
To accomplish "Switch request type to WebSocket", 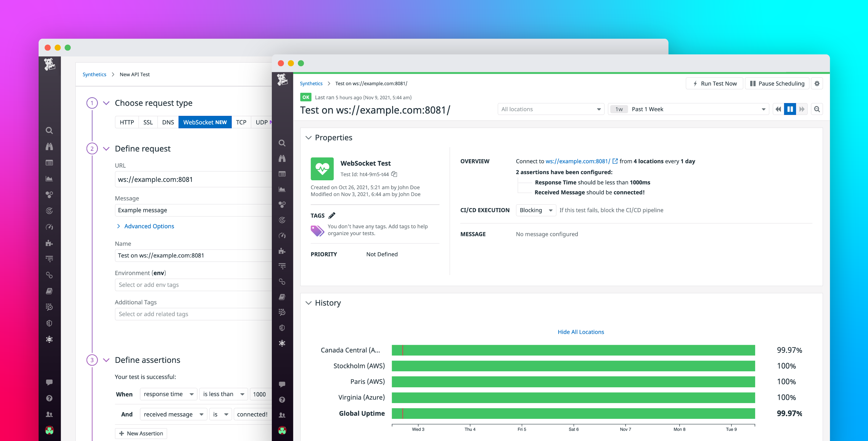I will tap(204, 122).
